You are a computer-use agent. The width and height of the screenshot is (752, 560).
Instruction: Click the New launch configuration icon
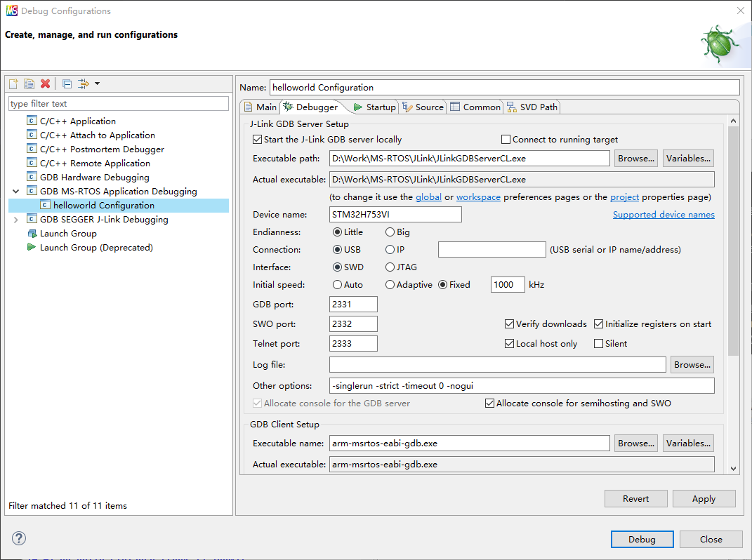click(13, 84)
